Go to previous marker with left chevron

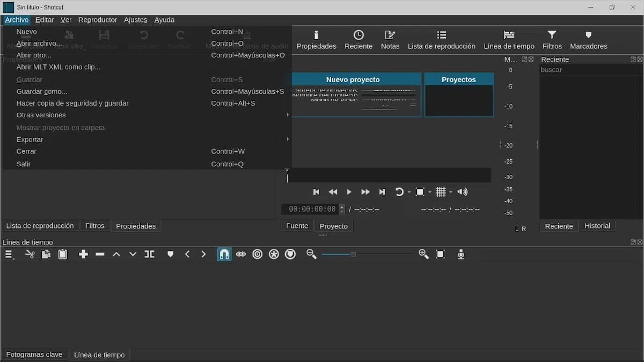[x=187, y=254]
